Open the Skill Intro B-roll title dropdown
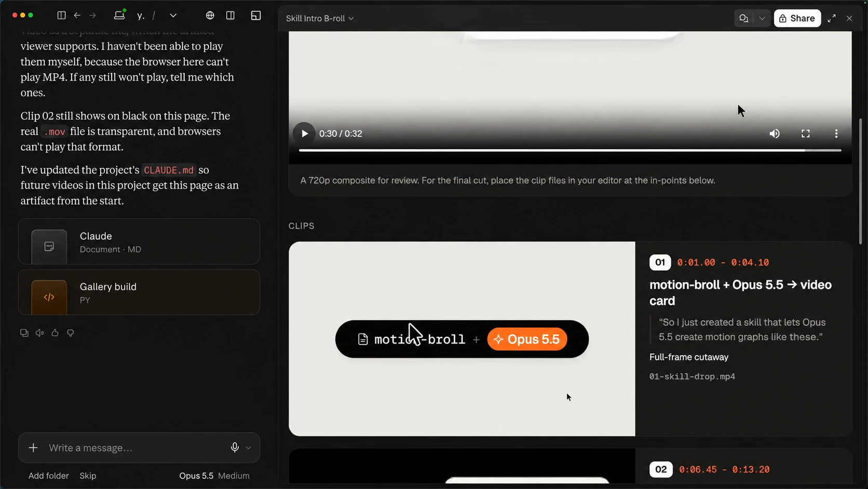 [x=320, y=18]
